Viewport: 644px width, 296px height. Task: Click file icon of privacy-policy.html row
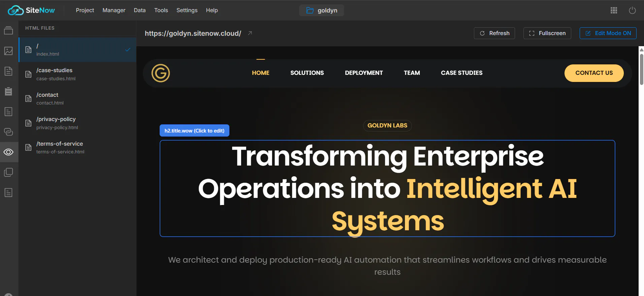pyautogui.click(x=29, y=123)
